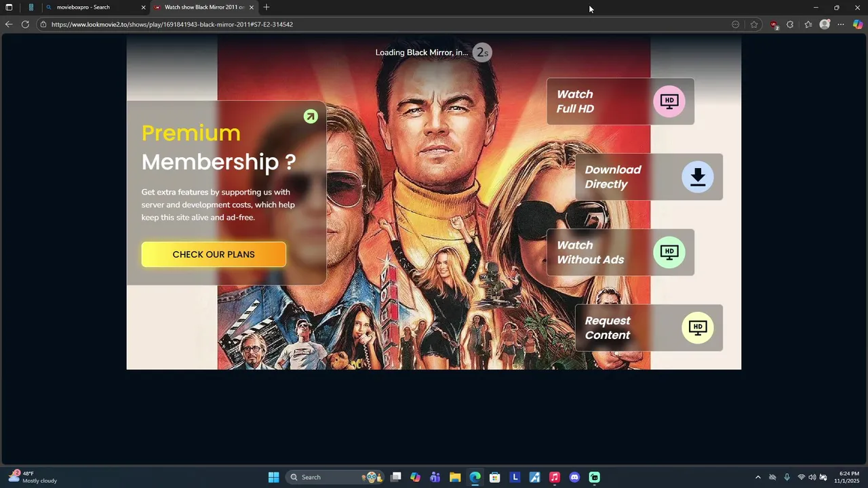Screen dimensions: 868x488
Task: Open Edge Settings and more menu
Action: (841, 24)
